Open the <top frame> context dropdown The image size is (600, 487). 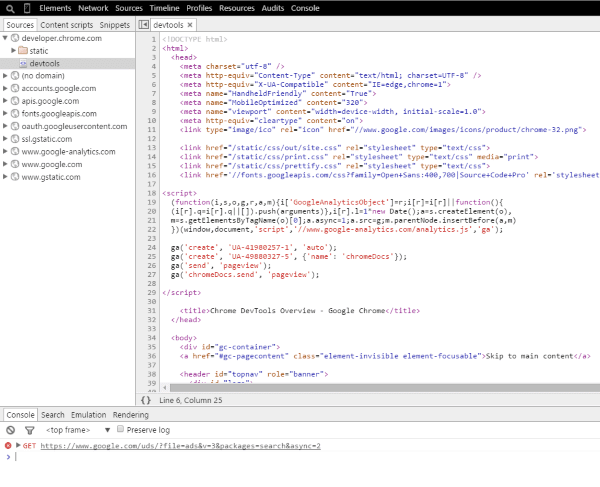pyautogui.click(x=78, y=430)
